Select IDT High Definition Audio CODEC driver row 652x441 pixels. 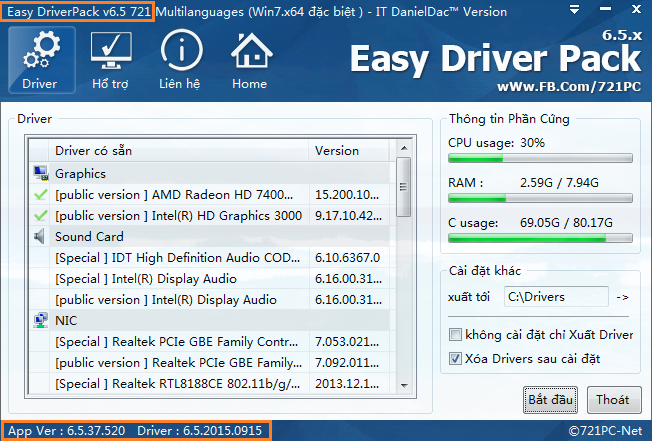(x=210, y=258)
